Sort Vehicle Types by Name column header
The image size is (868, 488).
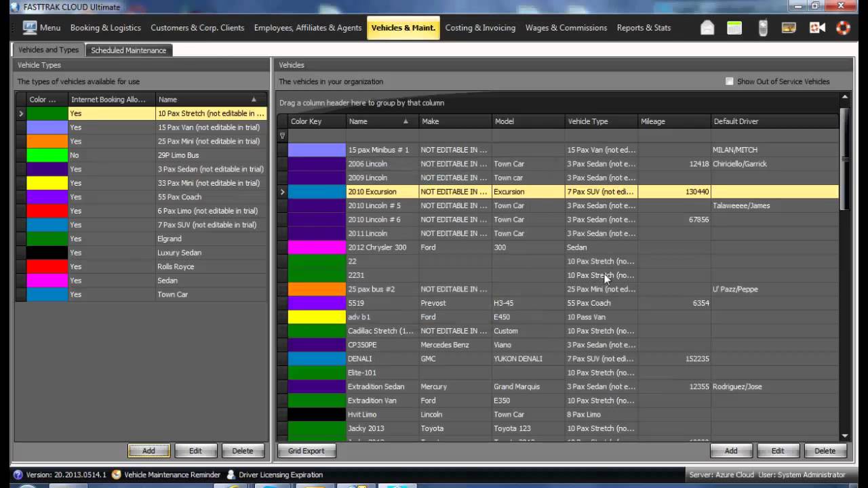(211, 99)
